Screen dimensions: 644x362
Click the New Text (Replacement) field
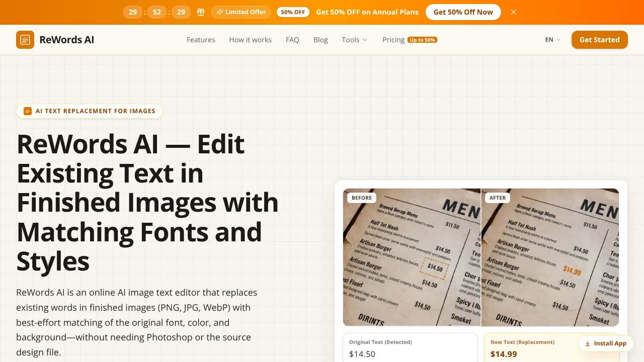[x=551, y=348]
